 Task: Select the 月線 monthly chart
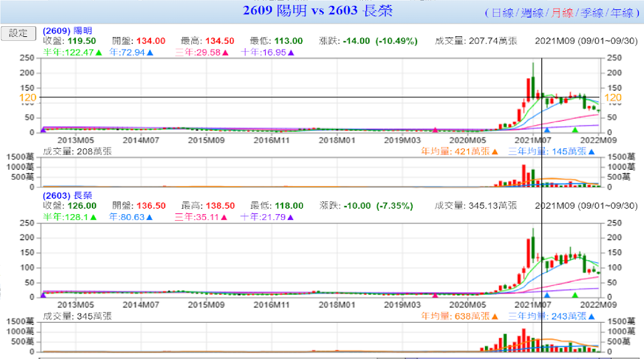(x=562, y=13)
